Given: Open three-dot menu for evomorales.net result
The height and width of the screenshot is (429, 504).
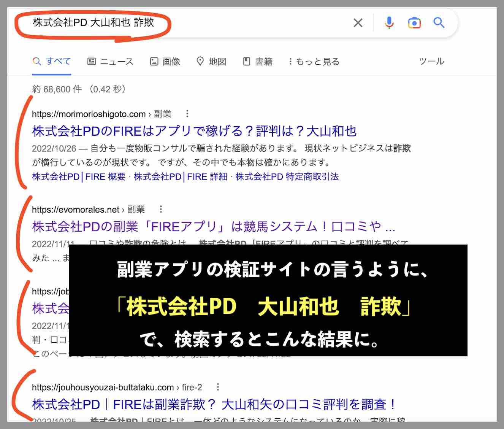Looking at the screenshot, I should [161, 209].
